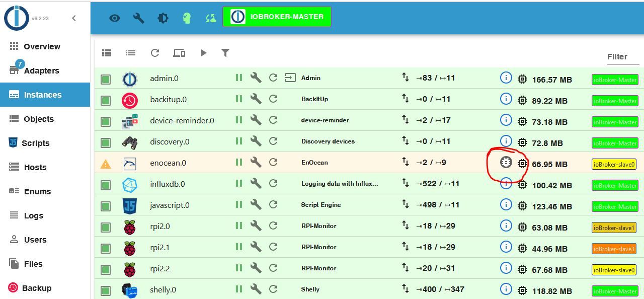
Task: Open rpi2.1 configuration wrench
Action: pyautogui.click(x=256, y=247)
